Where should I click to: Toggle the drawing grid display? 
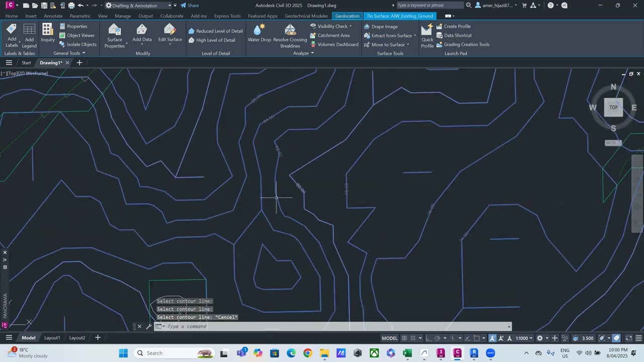click(x=404, y=338)
